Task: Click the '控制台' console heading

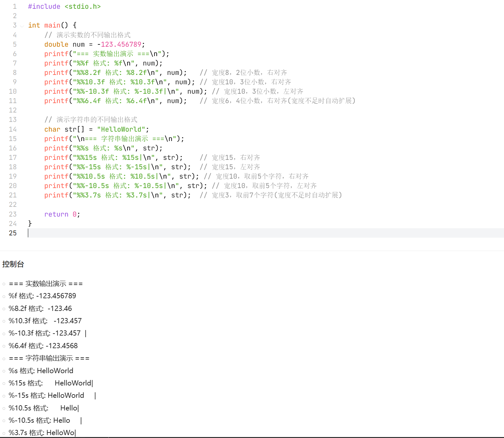Action: [x=13, y=264]
